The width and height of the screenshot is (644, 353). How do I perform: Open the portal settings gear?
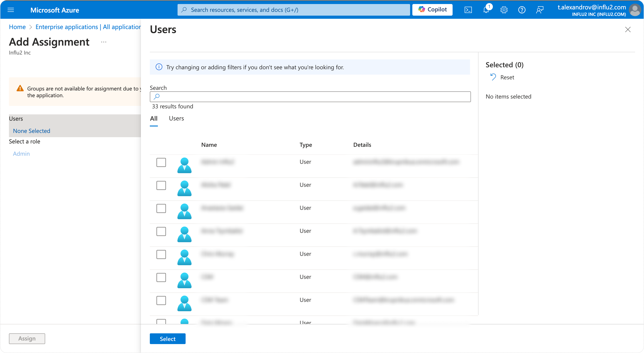[x=504, y=10]
